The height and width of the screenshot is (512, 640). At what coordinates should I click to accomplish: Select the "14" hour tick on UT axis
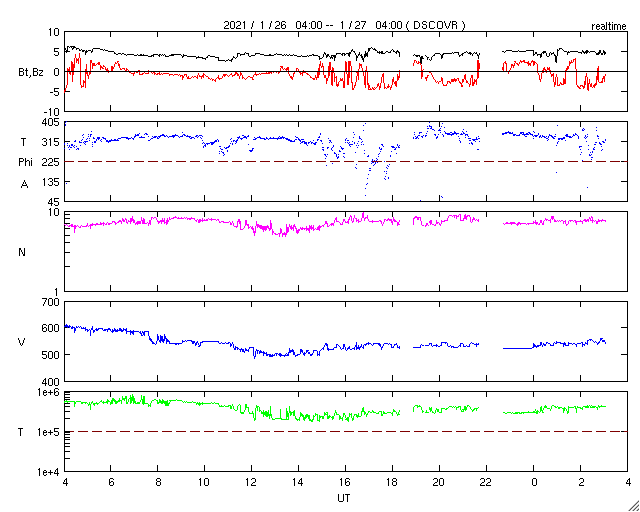[x=298, y=482]
